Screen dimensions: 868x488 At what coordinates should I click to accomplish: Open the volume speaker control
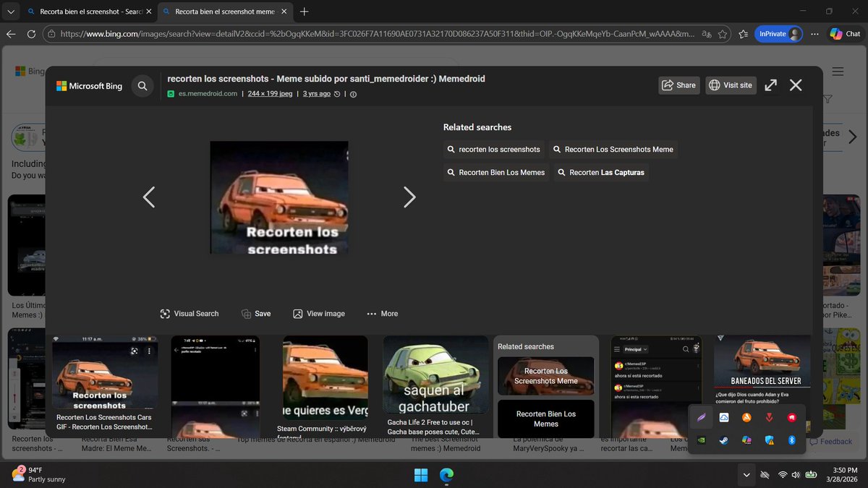click(796, 475)
